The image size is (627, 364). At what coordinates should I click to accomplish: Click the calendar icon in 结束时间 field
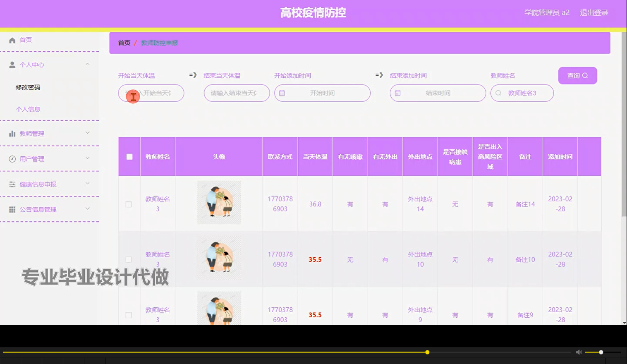[398, 93]
